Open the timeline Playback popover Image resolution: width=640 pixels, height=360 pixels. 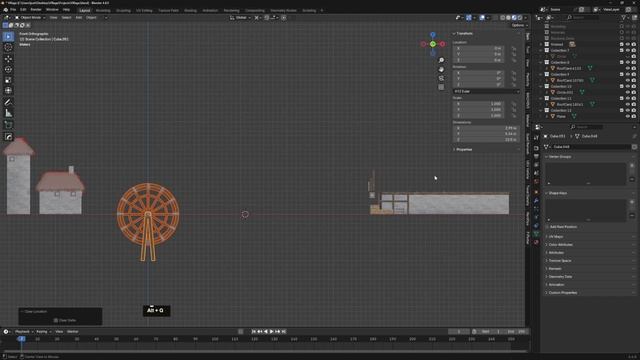coord(24,331)
